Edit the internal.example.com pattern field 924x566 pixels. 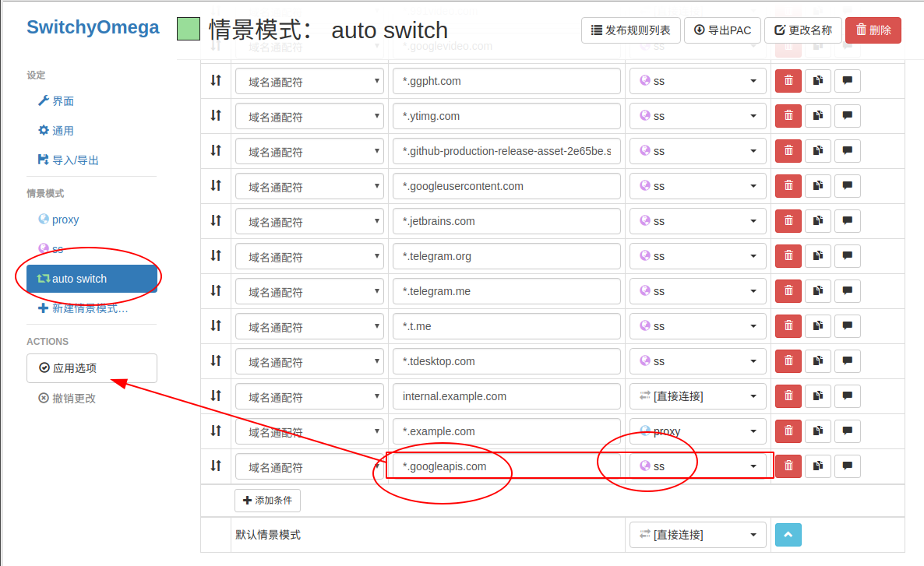[506, 396]
